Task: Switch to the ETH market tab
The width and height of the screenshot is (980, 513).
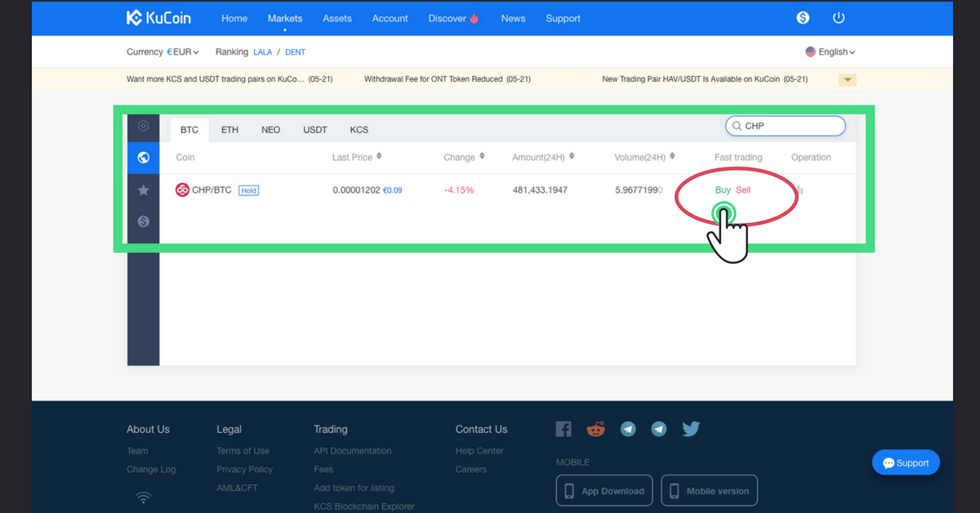Action: pos(230,130)
